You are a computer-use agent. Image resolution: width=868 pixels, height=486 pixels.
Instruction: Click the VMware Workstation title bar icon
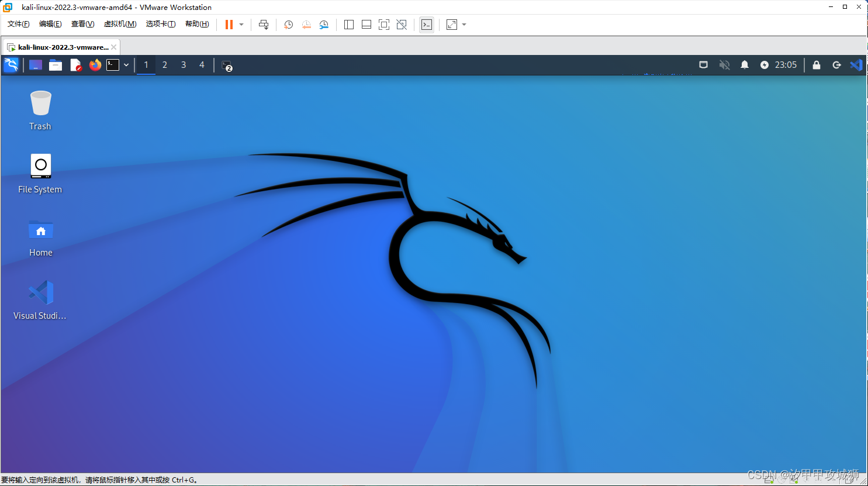[x=8, y=7]
